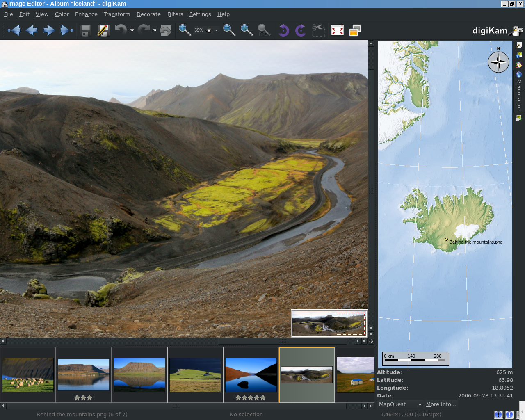Image resolution: width=525 pixels, height=420 pixels.
Task: Click the Geolocation sidebar tab
Action: pos(519,91)
